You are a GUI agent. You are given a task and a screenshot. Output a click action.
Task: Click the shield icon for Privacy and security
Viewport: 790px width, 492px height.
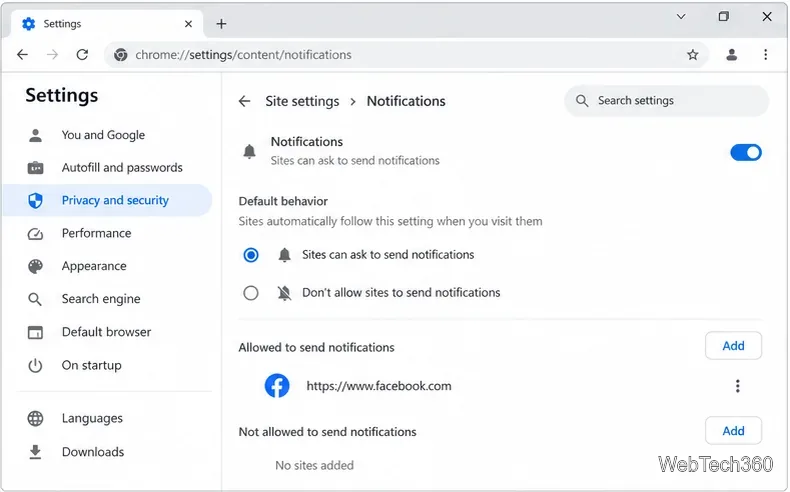35,200
